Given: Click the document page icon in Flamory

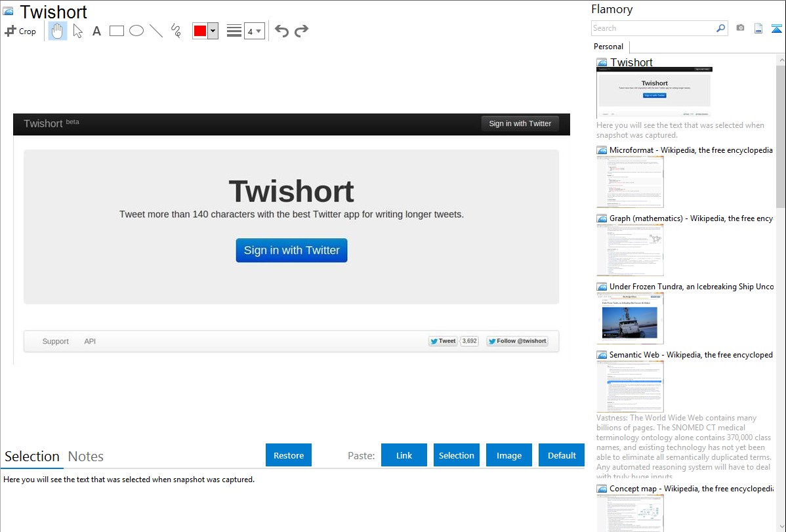Looking at the screenshot, I should (758, 28).
